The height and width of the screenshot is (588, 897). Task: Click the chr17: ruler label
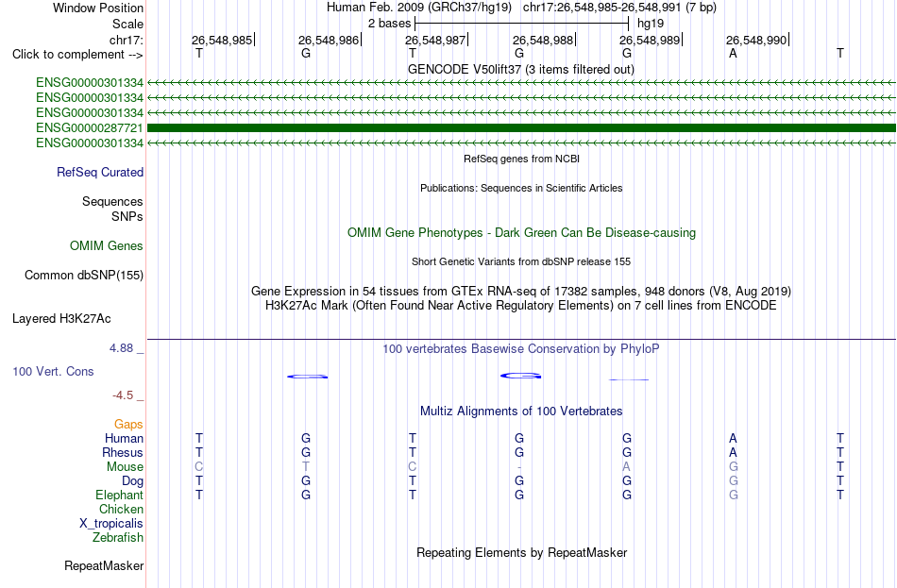[126, 40]
